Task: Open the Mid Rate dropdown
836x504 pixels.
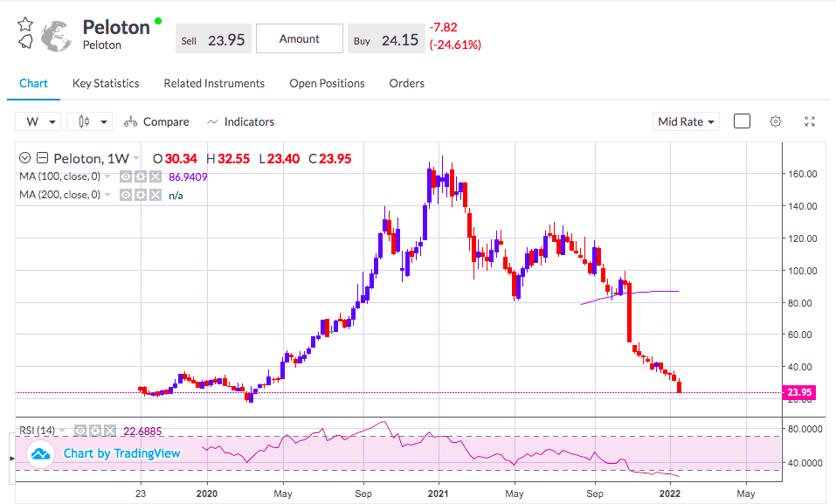Action: pos(686,121)
